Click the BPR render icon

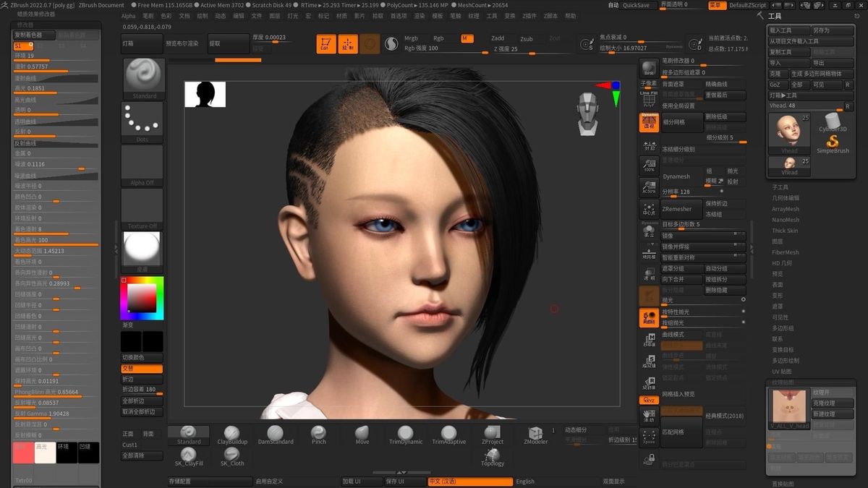pyautogui.click(x=649, y=69)
